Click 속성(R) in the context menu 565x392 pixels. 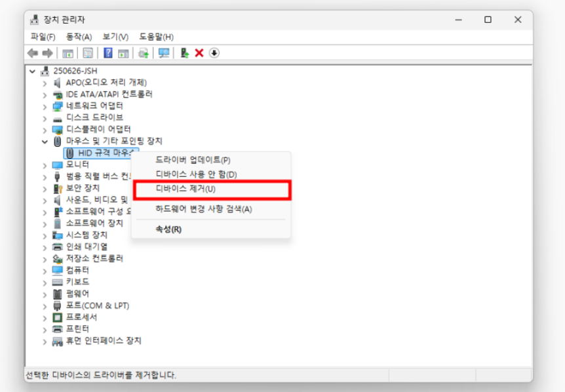point(168,229)
